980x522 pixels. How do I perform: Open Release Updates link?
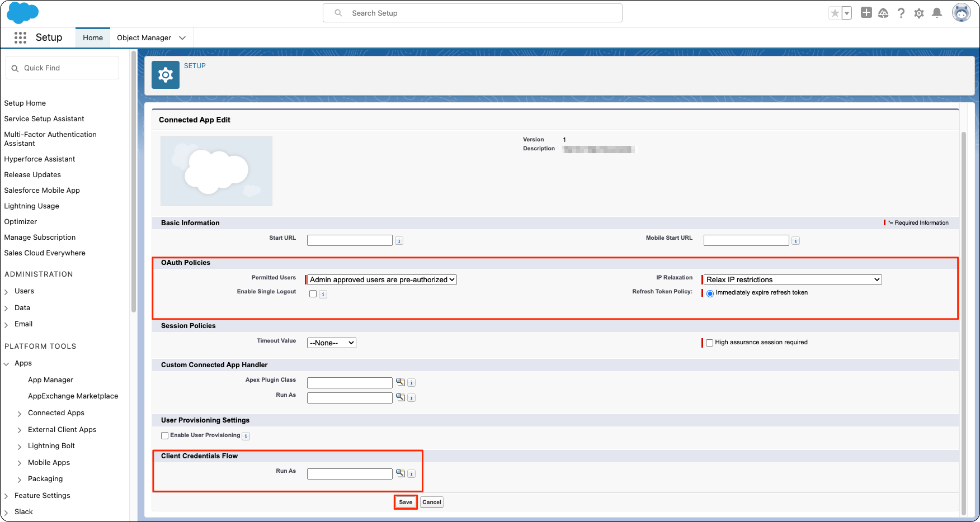(32, 175)
